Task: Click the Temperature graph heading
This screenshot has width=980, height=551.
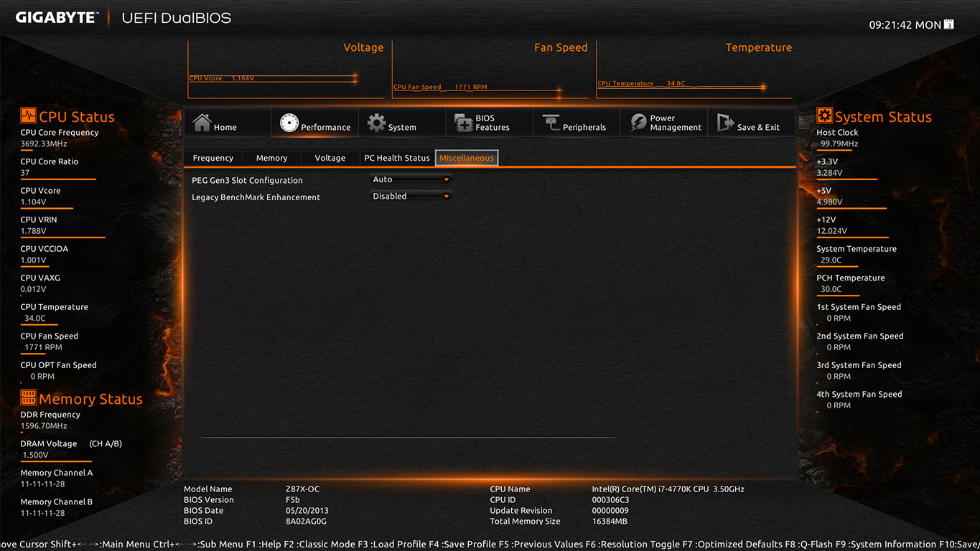Action: coord(758,47)
